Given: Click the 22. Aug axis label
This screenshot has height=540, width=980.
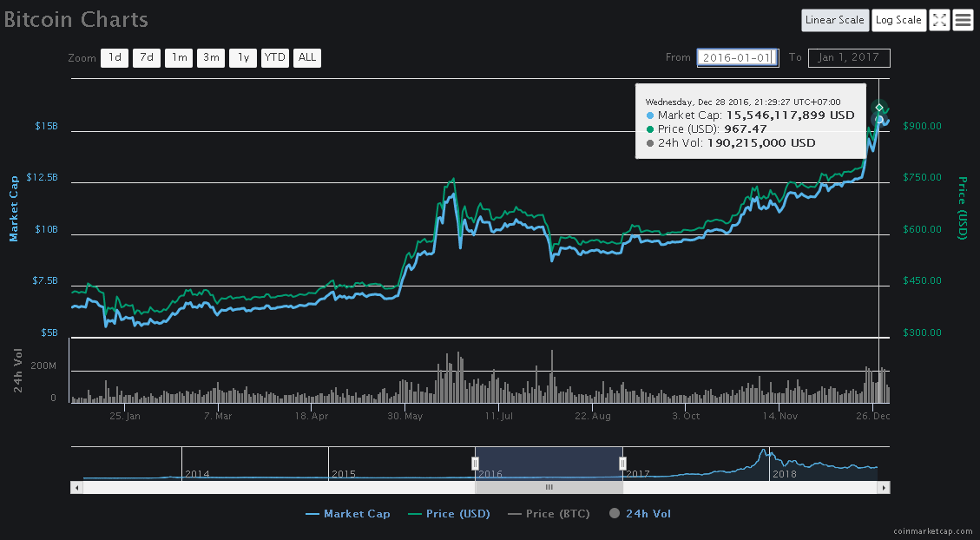Looking at the screenshot, I should pyautogui.click(x=592, y=416).
